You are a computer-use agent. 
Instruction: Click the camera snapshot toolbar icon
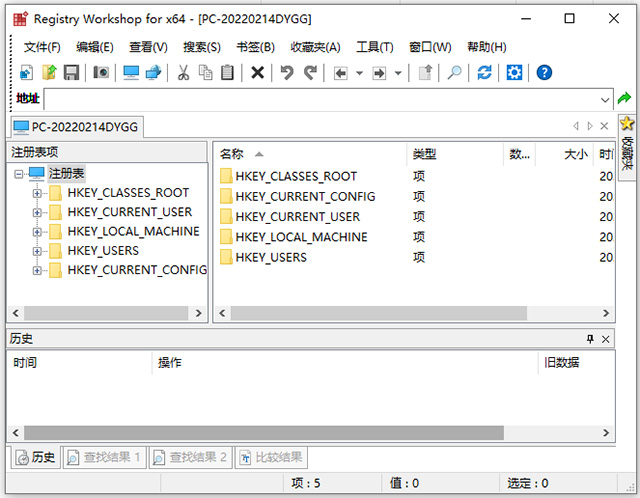pos(101,72)
